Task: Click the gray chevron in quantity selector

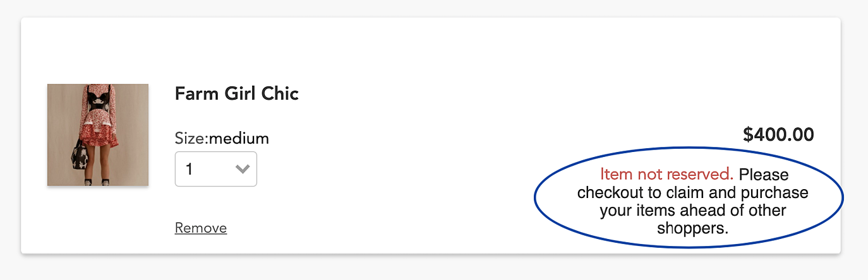Action: pos(243,169)
